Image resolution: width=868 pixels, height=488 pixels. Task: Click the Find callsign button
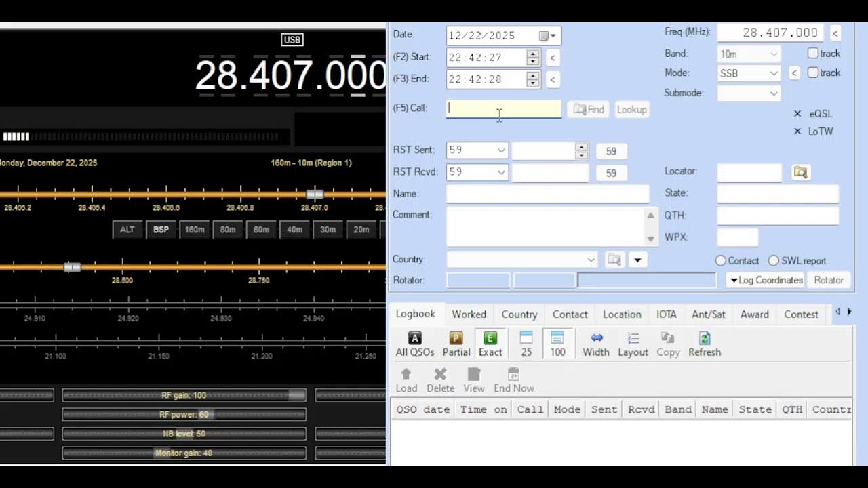click(588, 109)
